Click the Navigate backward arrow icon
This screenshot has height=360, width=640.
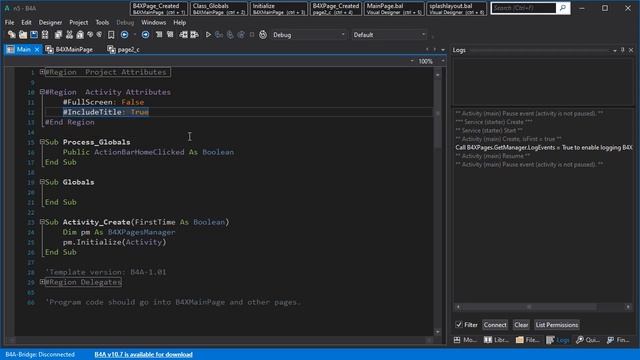tap(124, 35)
